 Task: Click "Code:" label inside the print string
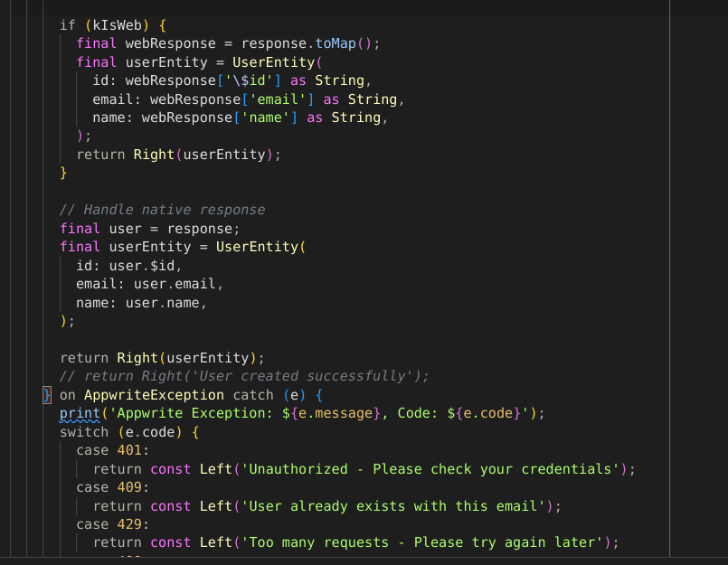coord(418,413)
